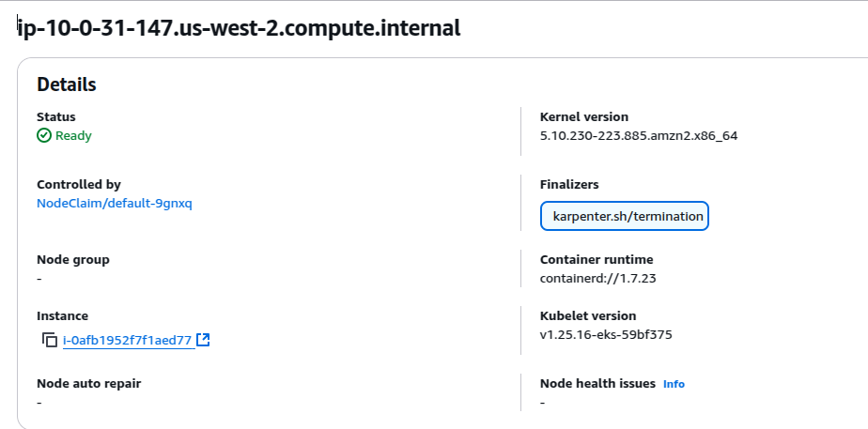Click the Finalizers label
The height and width of the screenshot is (429, 868).
(x=569, y=185)
